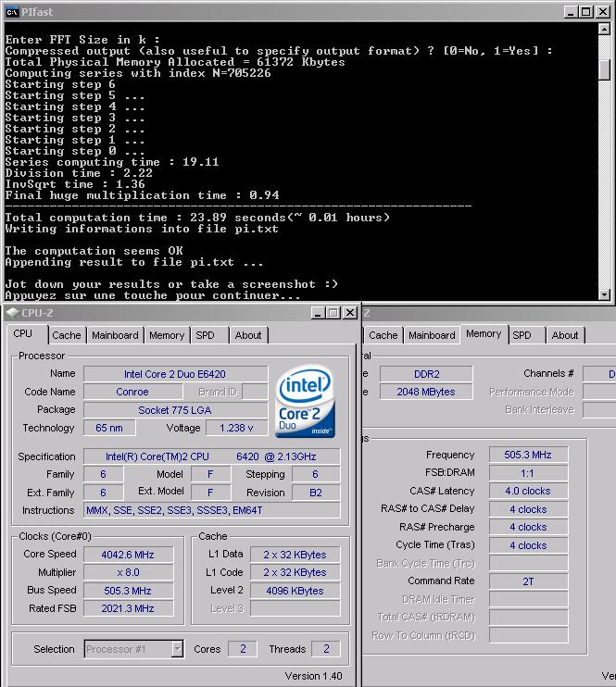
Task: Open the Cache tab in front CPU-Z window
Action: click(67, 335)
